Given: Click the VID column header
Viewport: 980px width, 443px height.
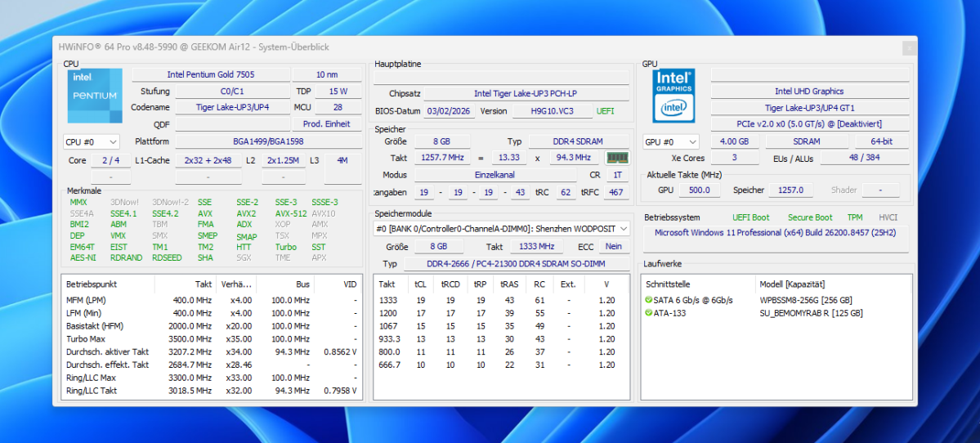Looking at the screenshot, I should click(x=338, y=284).
